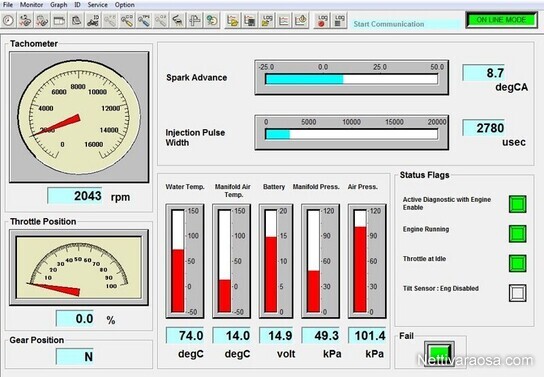Select the CO adjustment wrench icon
The image size is (544, 377).
click(x=127, y=20)
